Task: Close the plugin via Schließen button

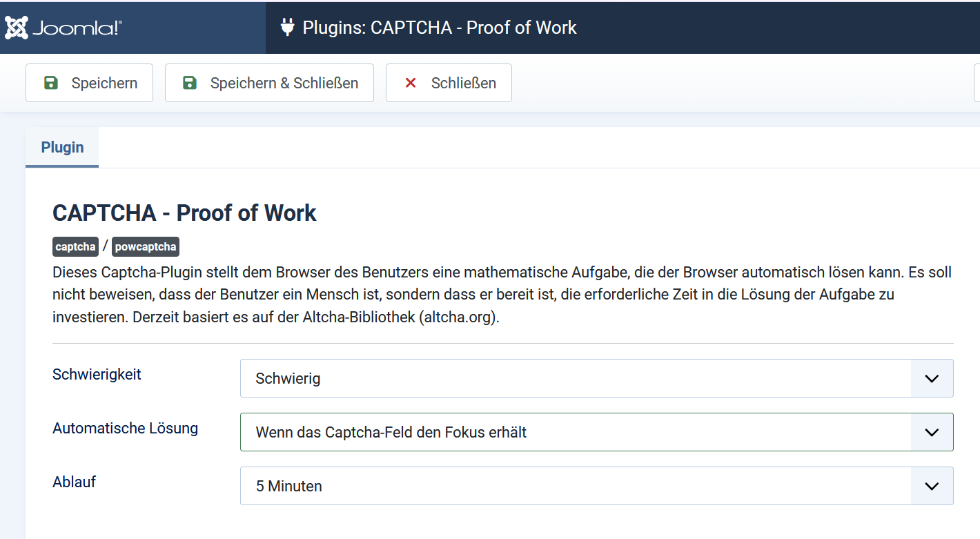Action: (449, 83)
